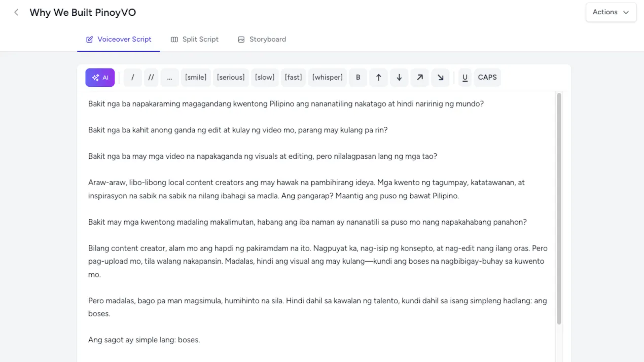Click the line starting 'Bakit may mga kwentong madaling'
The height and width of the screenshot is (362, 644).
[x=307, y=222]
